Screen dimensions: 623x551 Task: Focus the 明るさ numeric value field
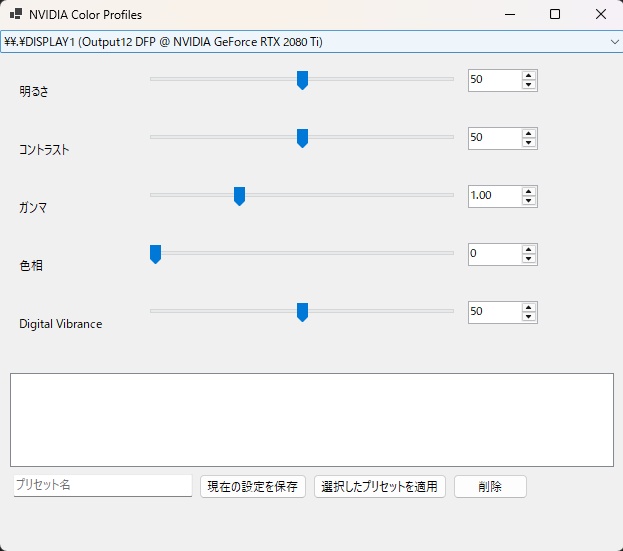pos(495,80)
